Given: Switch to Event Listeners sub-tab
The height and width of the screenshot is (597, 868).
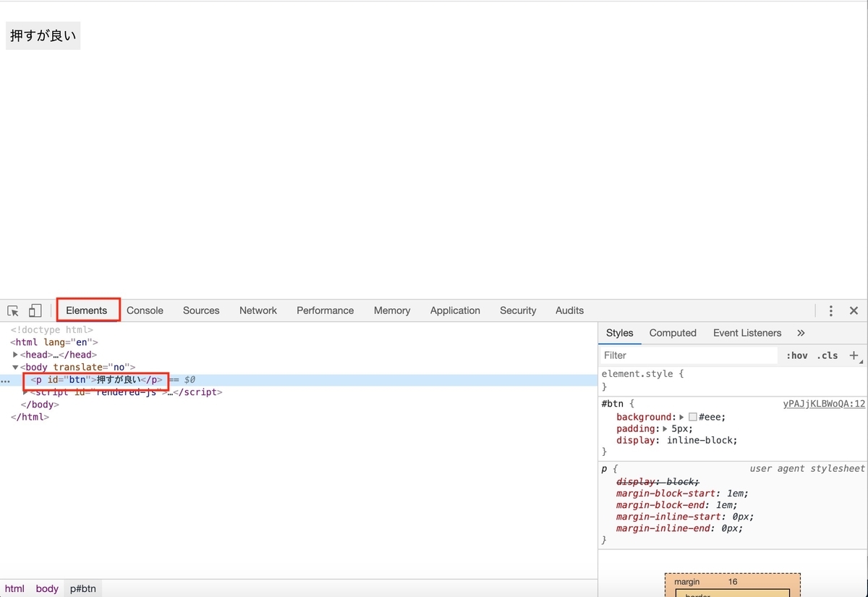Looking at the screenshot, I should pos(747,333).
